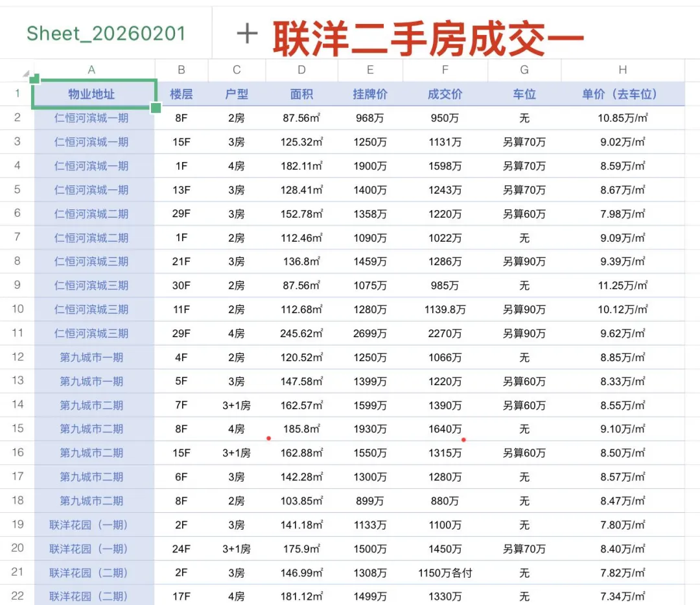Click the 户型 header cell

(237, 94)
